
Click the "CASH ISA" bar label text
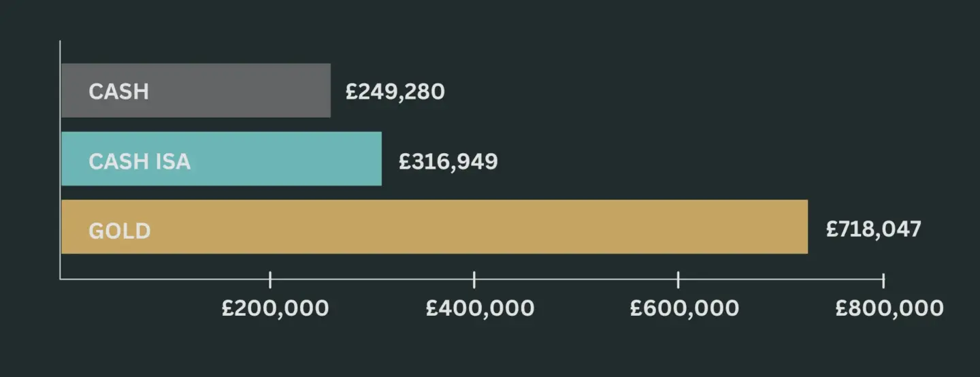tap(140, 162)
